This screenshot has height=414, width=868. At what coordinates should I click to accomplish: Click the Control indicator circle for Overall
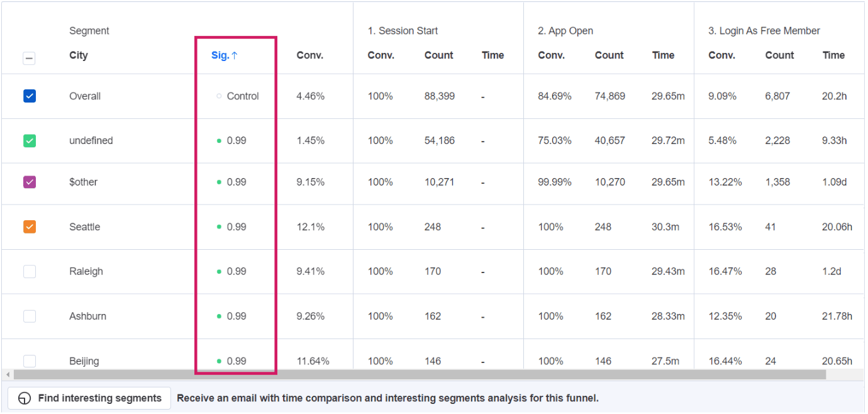point(219,96)
